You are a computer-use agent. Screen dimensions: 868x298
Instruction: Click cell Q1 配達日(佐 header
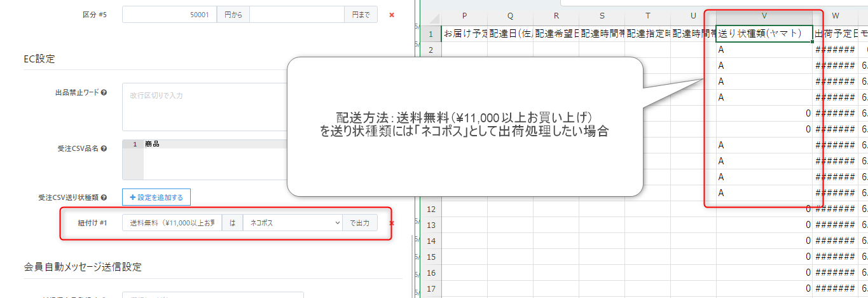(x=510, y=34)
